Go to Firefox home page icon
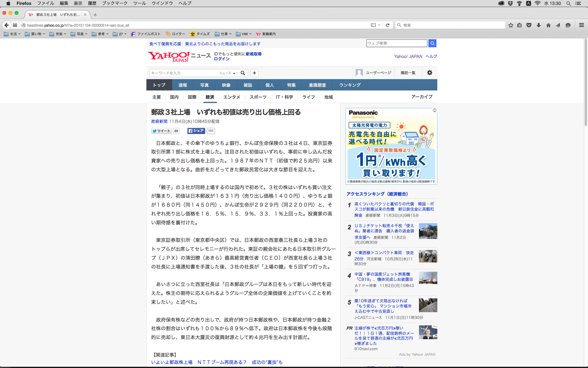The image size is (588, 368). 548,25
